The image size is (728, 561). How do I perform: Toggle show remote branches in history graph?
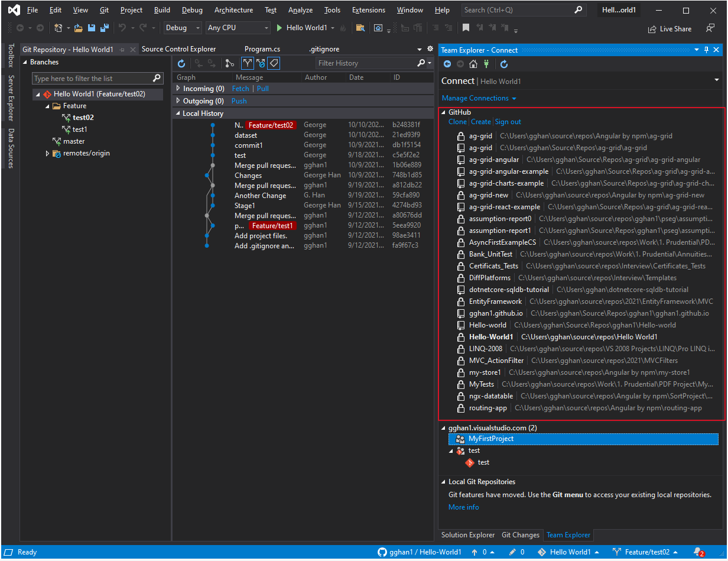pyautogui.click(x=261, y=63)
